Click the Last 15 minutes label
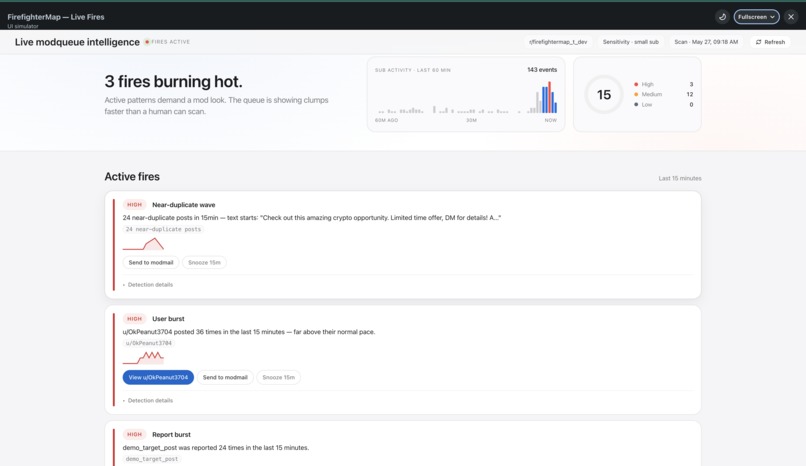The width and height of the screenshot is (806, 466). (680, 178)
